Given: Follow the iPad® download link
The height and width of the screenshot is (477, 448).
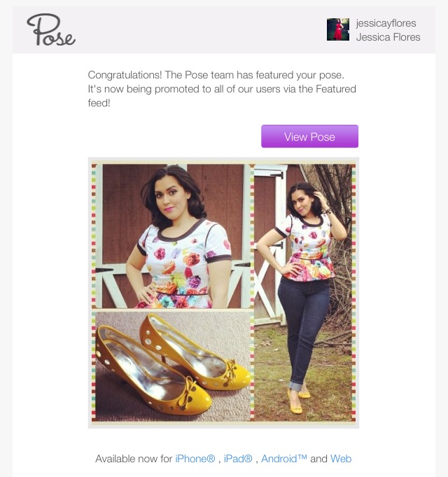Looking at the screenshot, I should click(x=238, y=459).
